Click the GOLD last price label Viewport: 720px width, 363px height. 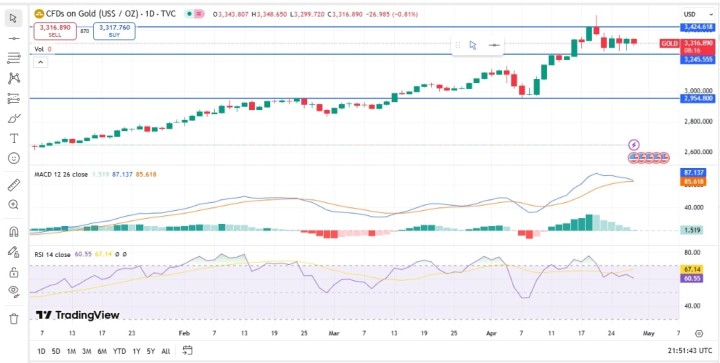[669, 44]
